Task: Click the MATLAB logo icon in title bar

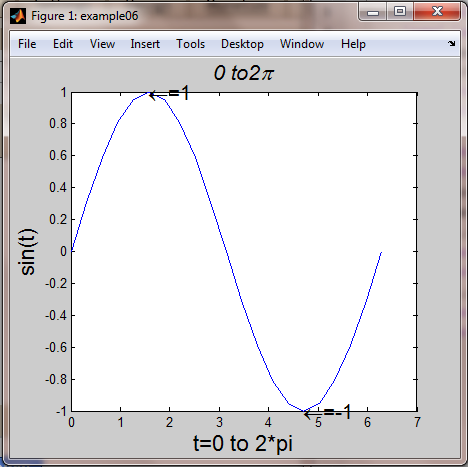Action: tap(18, 16)
